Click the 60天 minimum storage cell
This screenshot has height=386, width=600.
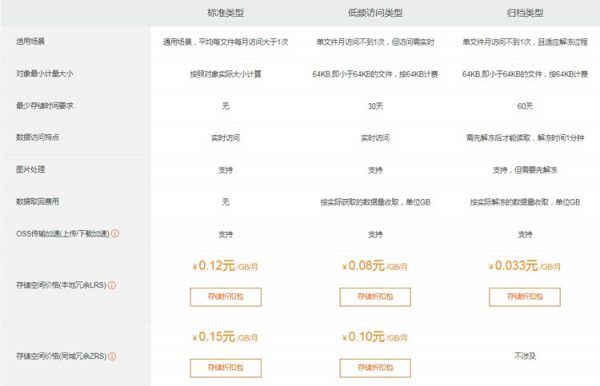[x=525, y=106]
